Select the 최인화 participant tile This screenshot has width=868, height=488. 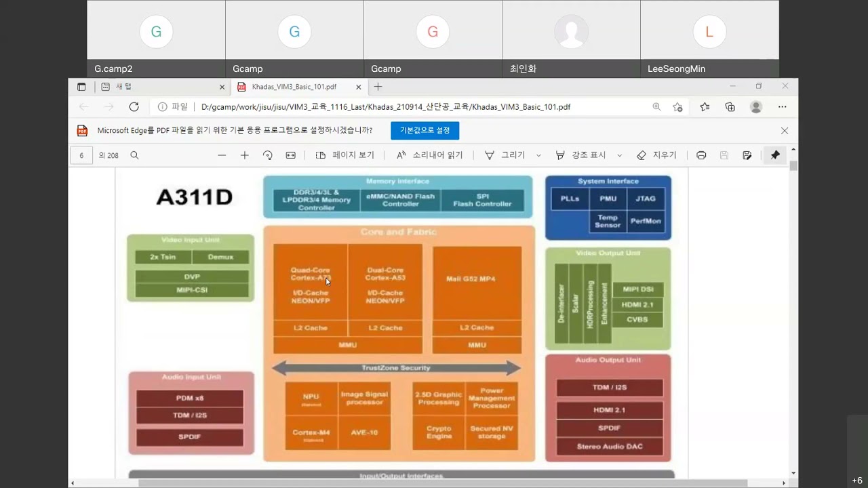(571, 39)
